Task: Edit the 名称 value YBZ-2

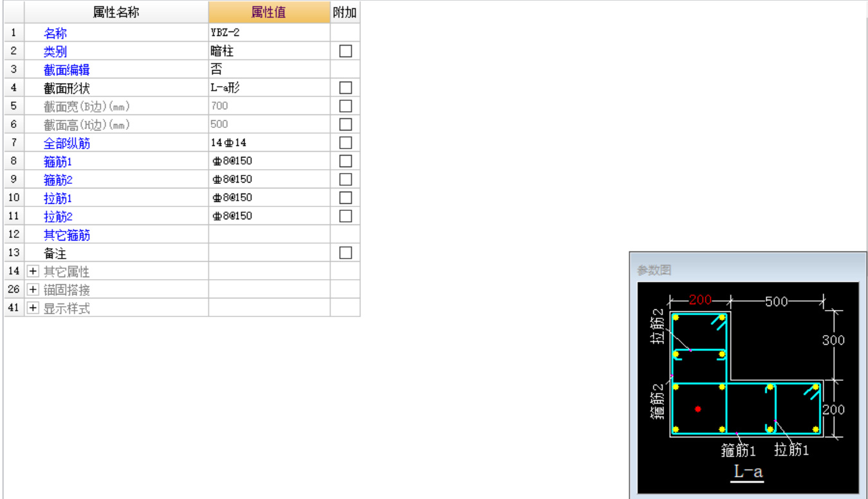Action: pyautogui.click(x=270, y=33)
